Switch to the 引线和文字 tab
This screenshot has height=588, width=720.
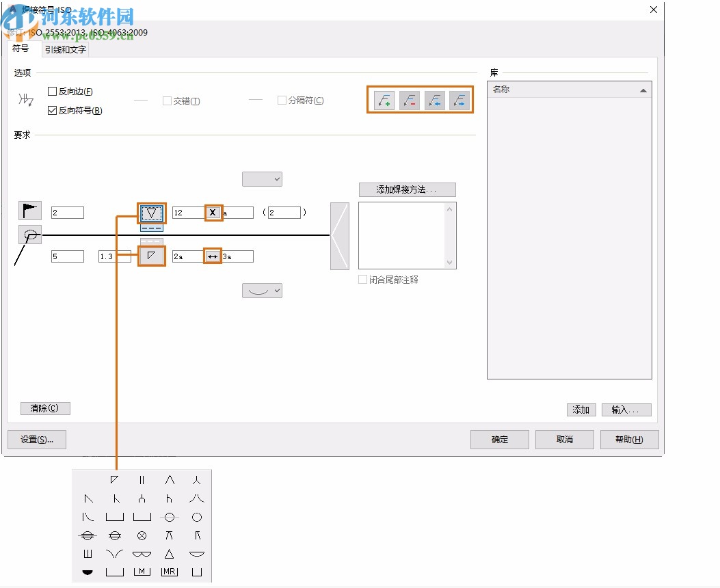click(x=64, y=49)
